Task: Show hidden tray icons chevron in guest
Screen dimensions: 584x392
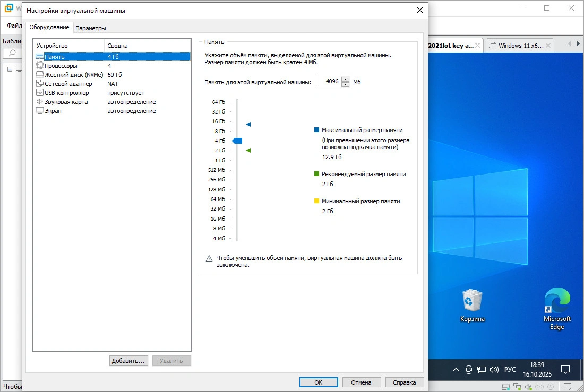Action: [456, 369]
